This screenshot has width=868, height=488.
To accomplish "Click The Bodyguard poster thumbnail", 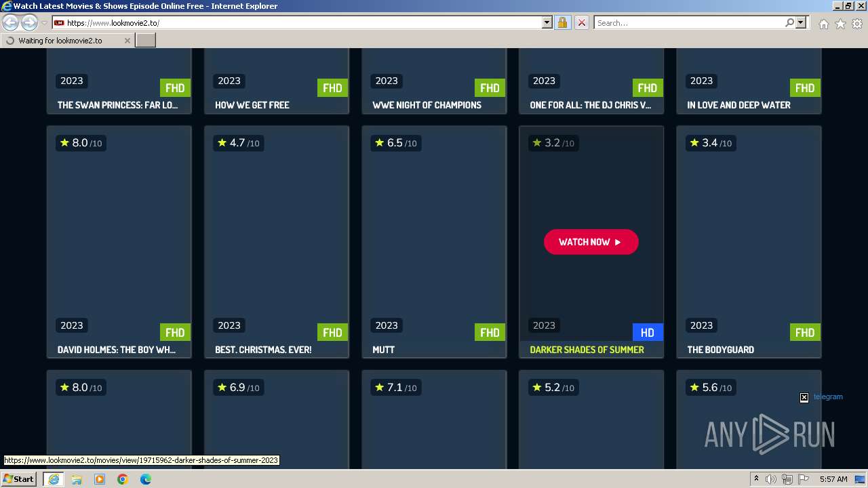I will [749, 234].
